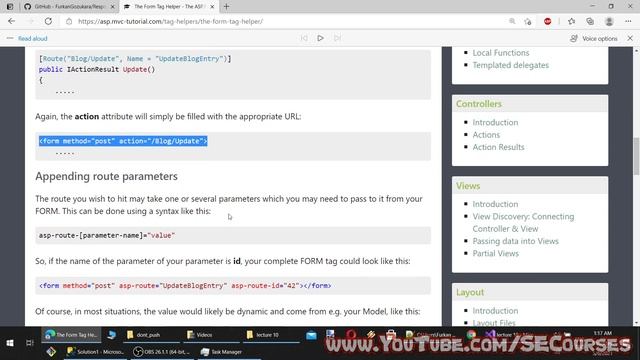640x360 pixels.
Task: Play the read aloud narration
Action: [320, 38]
